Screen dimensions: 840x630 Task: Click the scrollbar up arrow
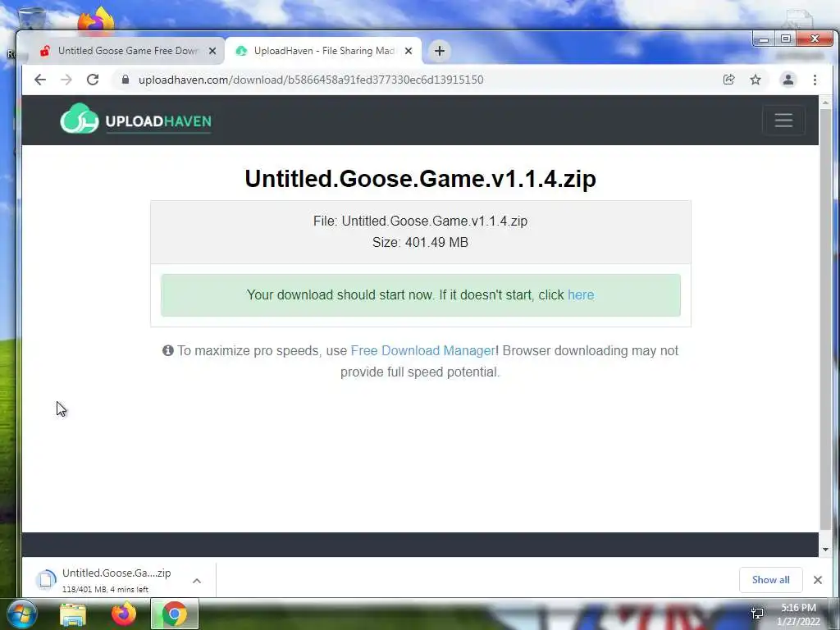pos(825,102)
